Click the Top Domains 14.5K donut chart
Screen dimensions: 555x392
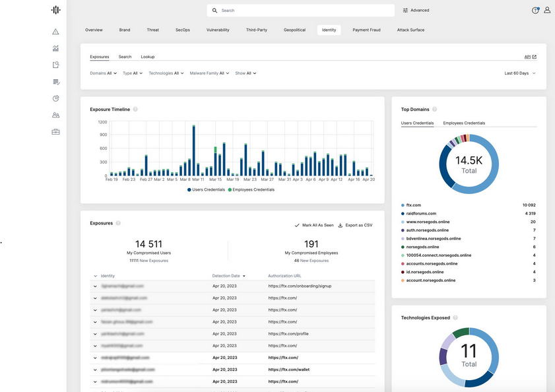(469, 164)
